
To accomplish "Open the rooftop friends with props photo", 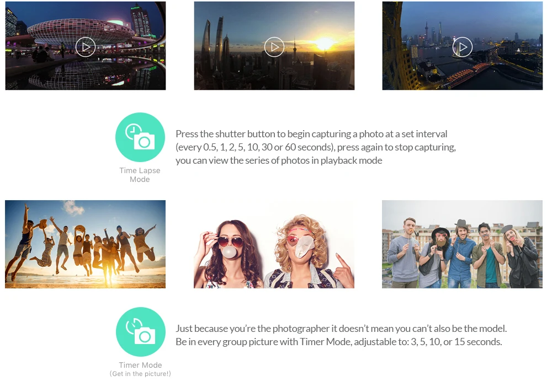I will (x=462, y=244).
